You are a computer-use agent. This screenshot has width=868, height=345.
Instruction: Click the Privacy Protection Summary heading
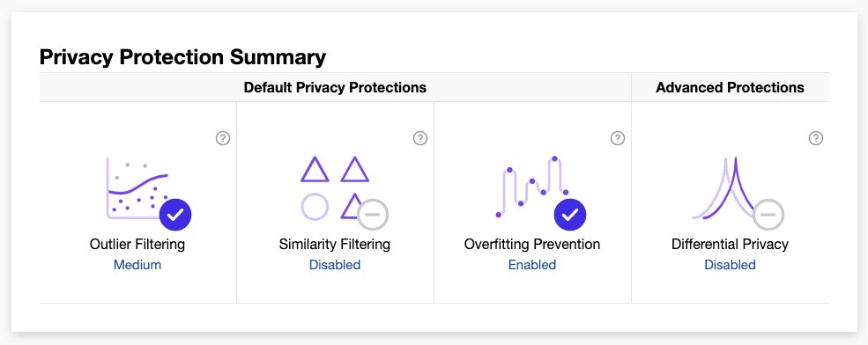tap(182, 57)
